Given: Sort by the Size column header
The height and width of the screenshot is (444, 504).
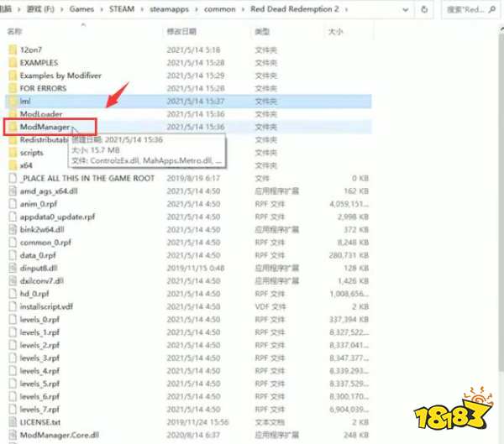Looking at the screenshot, I should tap(335, 32).
